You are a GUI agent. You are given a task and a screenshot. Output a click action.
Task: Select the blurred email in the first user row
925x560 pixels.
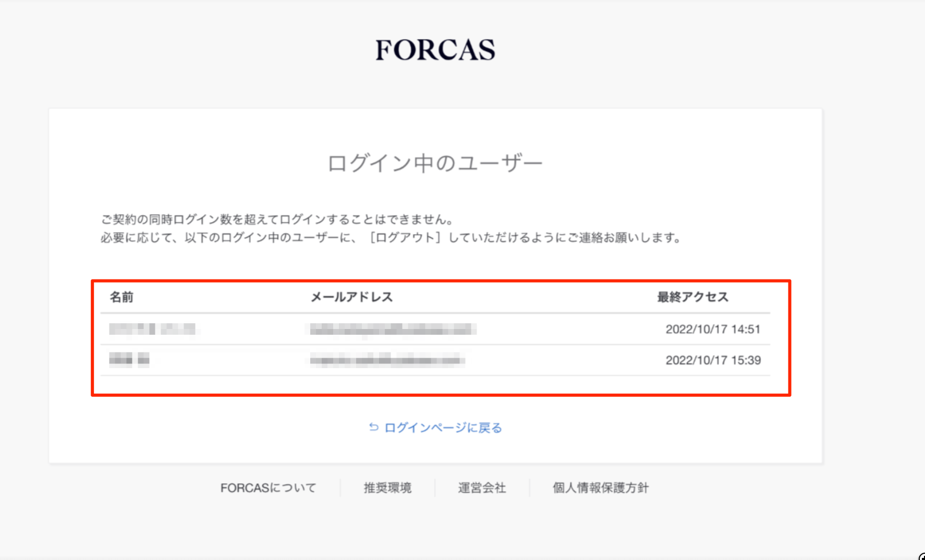coord(393,329)
